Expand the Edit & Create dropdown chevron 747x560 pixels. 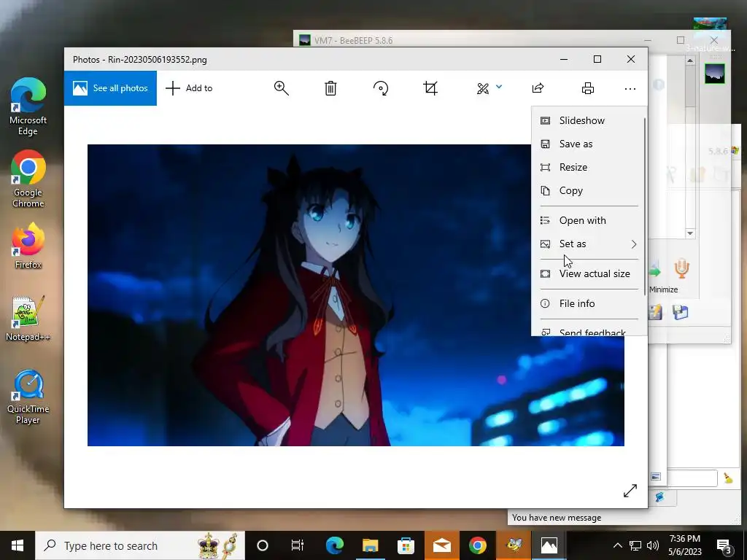pyautogui.click(x=499, y=87)
